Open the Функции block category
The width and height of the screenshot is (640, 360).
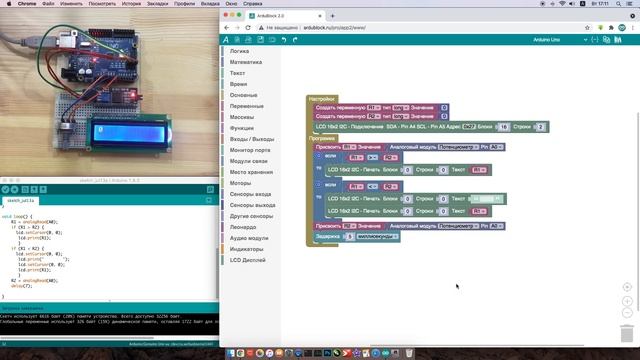point(242,128)
